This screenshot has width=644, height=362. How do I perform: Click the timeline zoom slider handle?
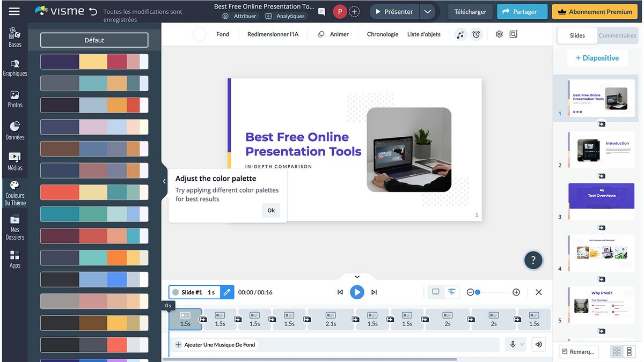coord(478,292)
